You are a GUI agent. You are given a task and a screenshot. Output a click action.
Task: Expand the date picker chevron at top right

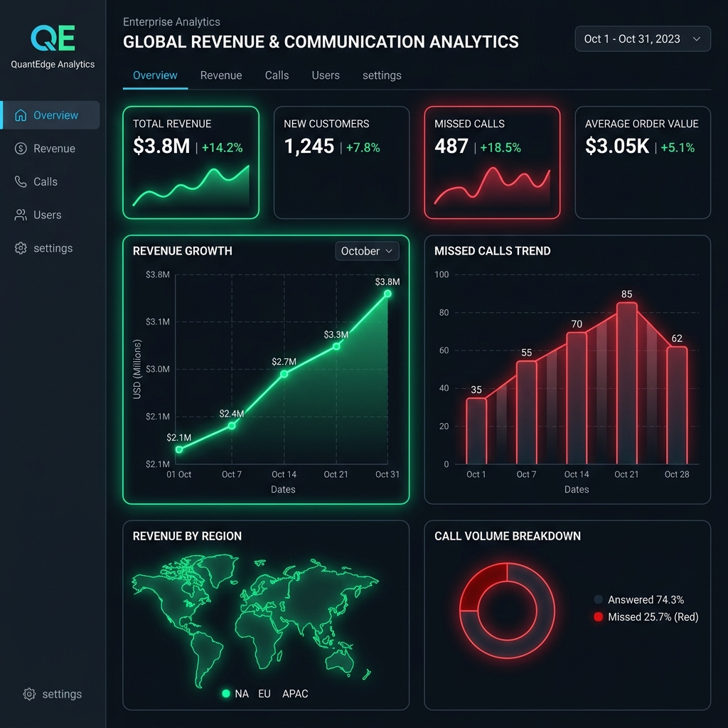point(697,38)
